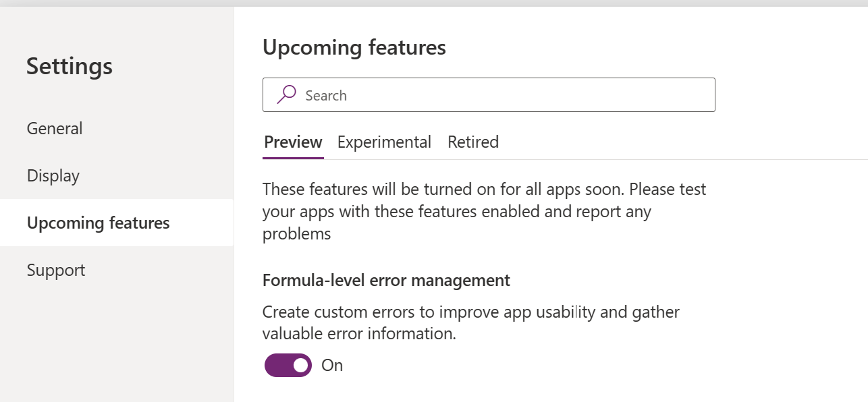This screenshot has height=402, width=868.
Task: Click the Upcoming features page title
Action: [354, 47]
